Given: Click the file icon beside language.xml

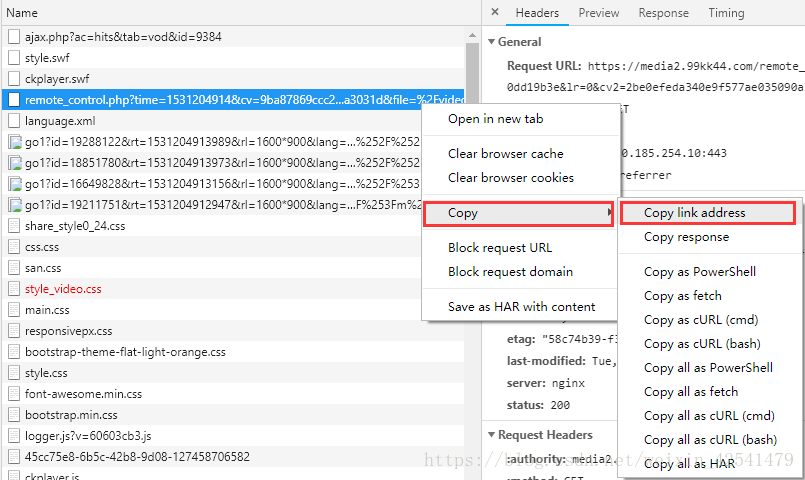Looking at the screenshot, I should click(x=14, y=121).
